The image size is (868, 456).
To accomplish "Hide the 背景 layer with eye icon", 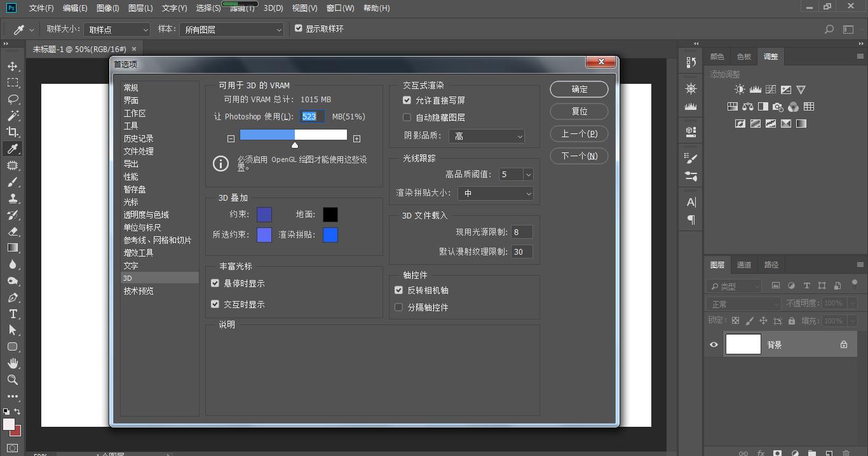I will [x=714, y=344].
